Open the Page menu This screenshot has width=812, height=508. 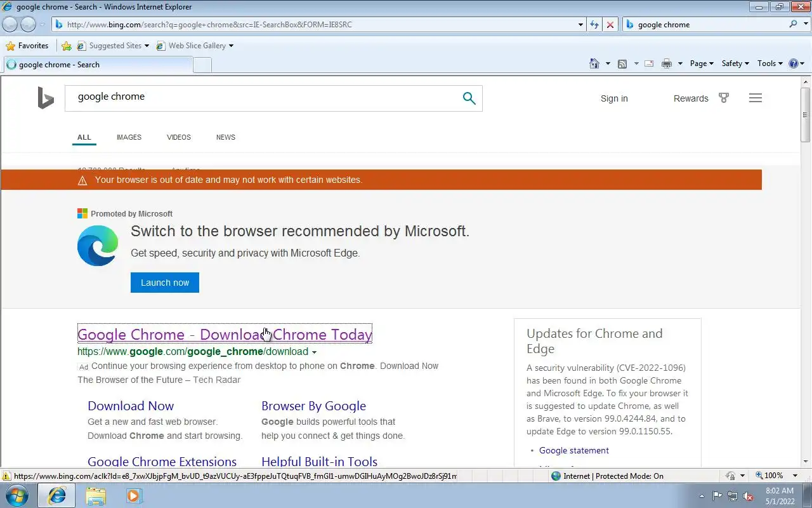click(702, 63)
